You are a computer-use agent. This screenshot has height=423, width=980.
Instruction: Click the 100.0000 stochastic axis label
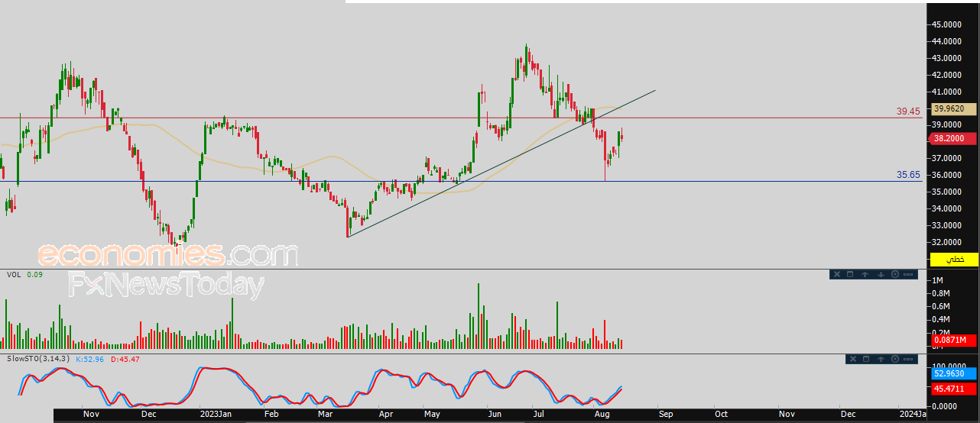pos(947,367)
